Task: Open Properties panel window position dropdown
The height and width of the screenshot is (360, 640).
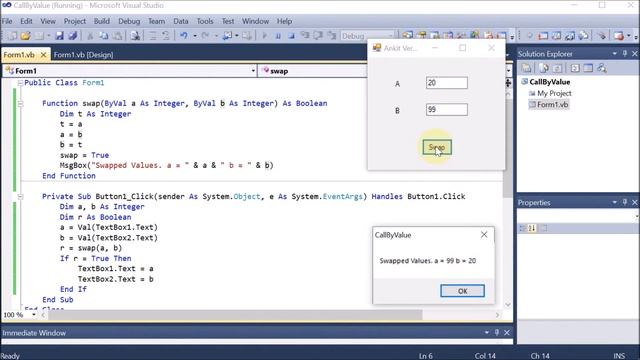Action: 614,202
